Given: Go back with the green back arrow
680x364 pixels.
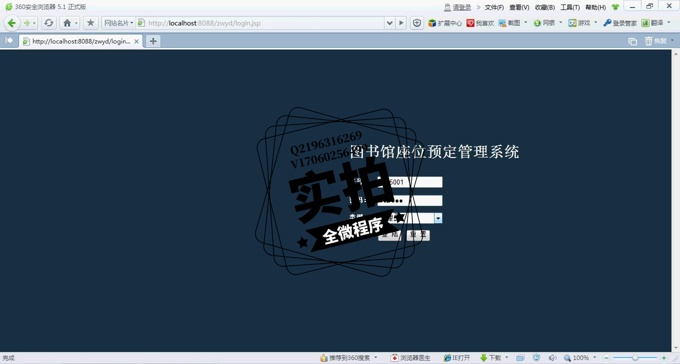Looking at the screenshot, I should point(12,23).
